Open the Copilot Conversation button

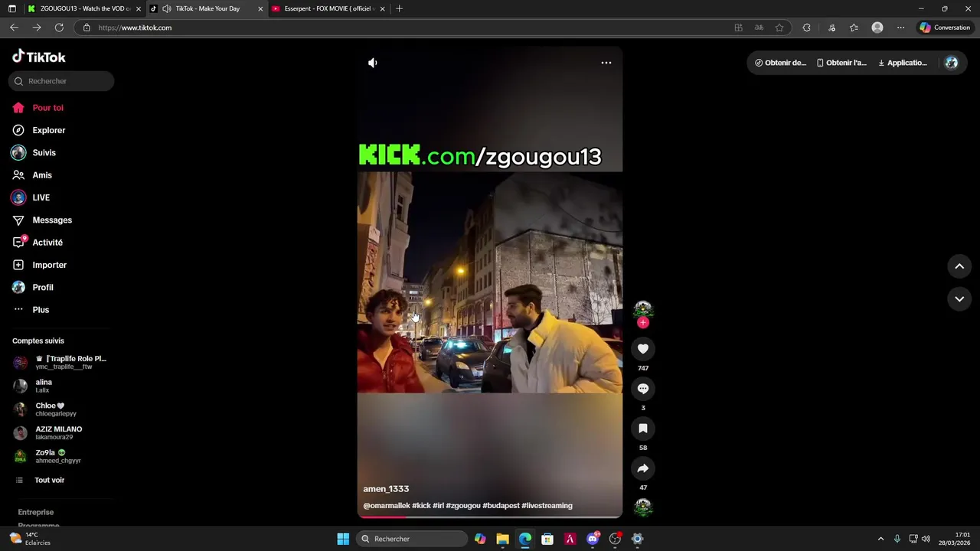click(946, 28)
